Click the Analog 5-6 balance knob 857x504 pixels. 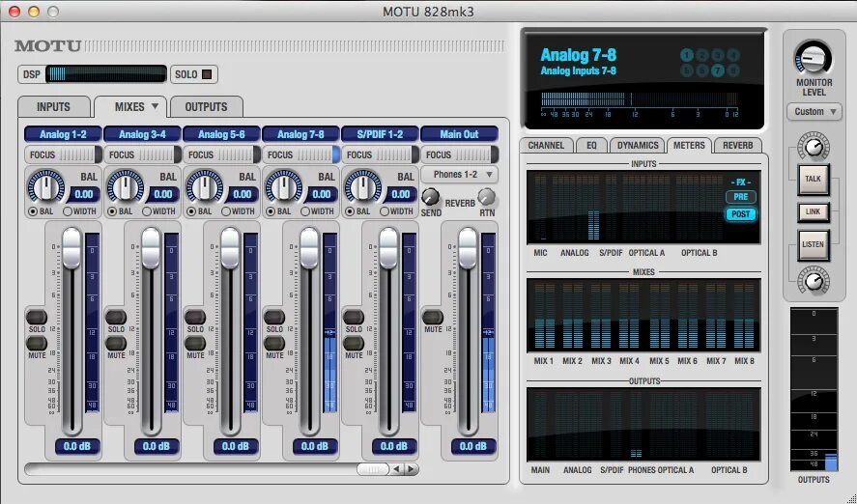(205, 187)
